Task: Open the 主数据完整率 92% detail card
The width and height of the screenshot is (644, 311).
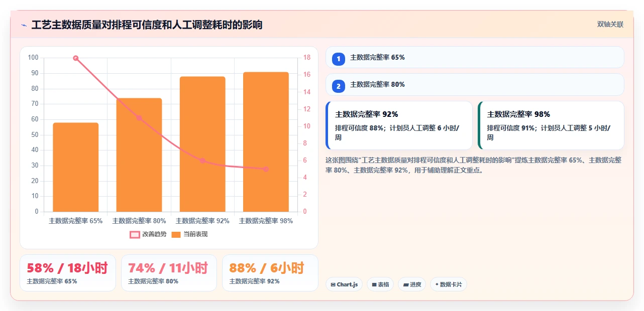Action: [399, 125]
